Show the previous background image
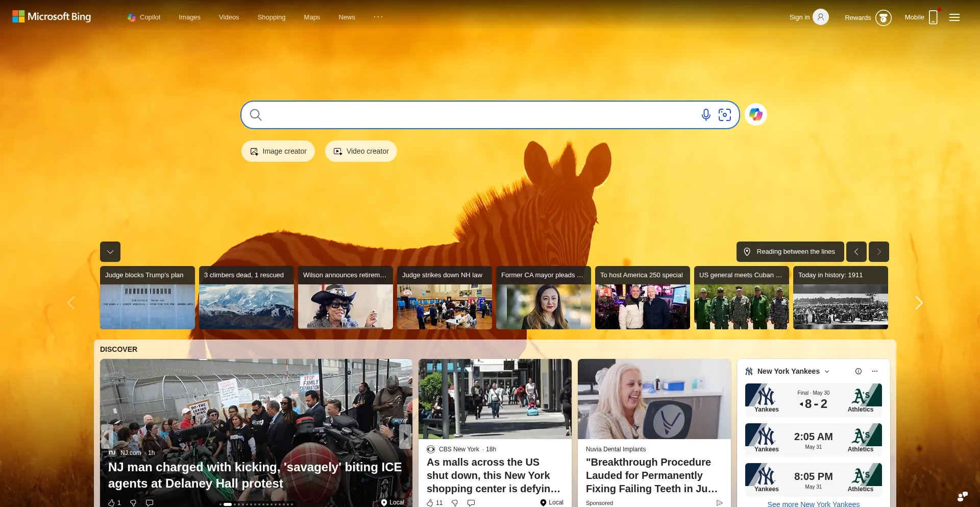This screenshot has width=980, height=507. (856, 252)
